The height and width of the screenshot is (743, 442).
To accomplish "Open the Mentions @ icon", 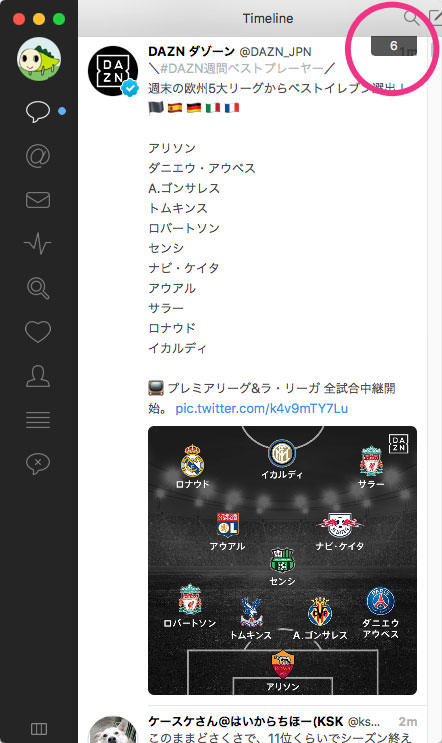I will coord(38,156).
